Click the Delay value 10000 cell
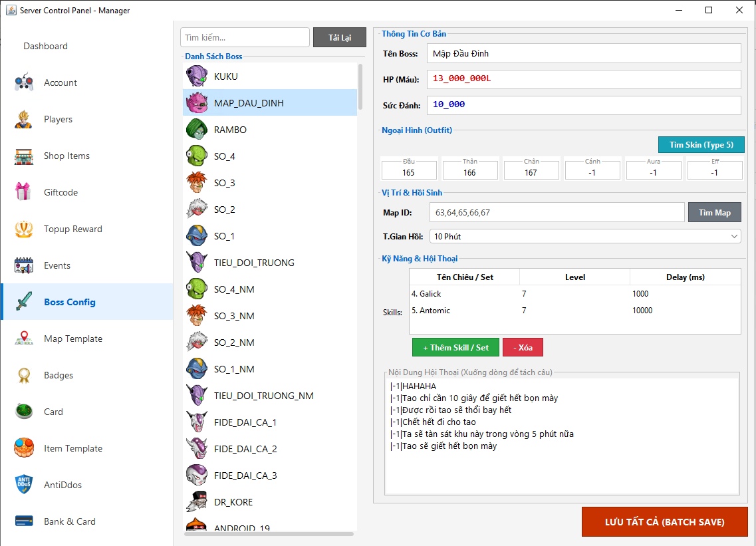Image resolution: width=756 pixels, height=546 pixels. click(685, 310)
